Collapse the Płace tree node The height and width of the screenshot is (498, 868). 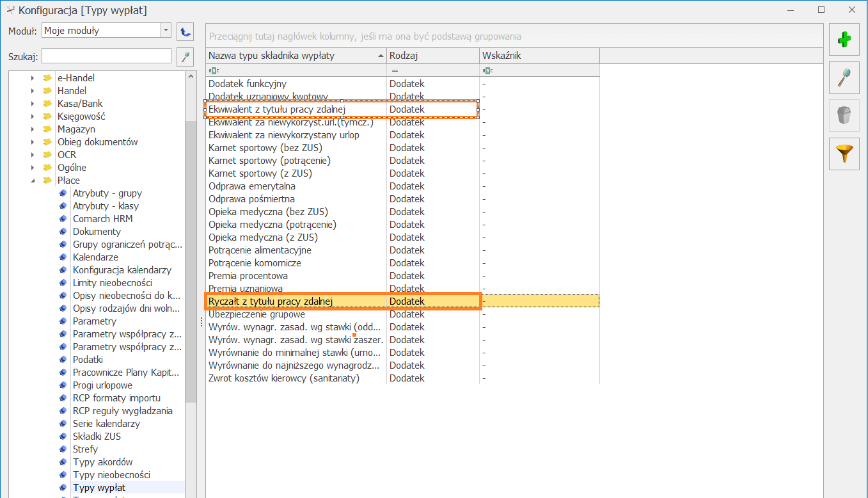pos(32,181)
